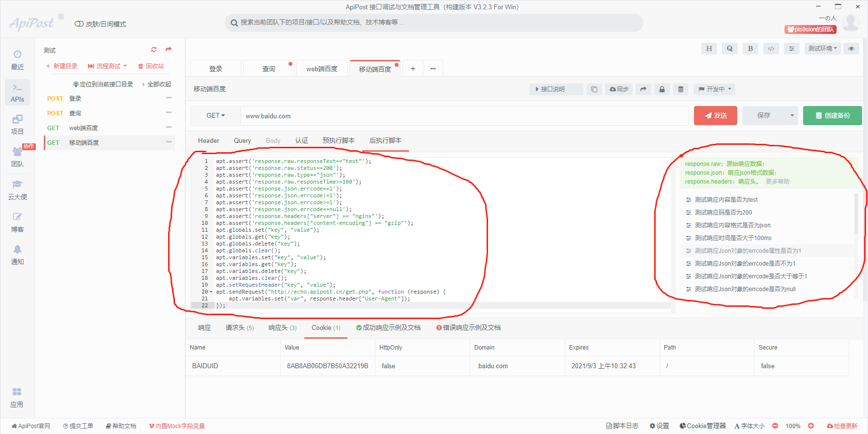Click the 同步 sync button
This screenshot has height=434, width=868.
[x=619, y=89]
